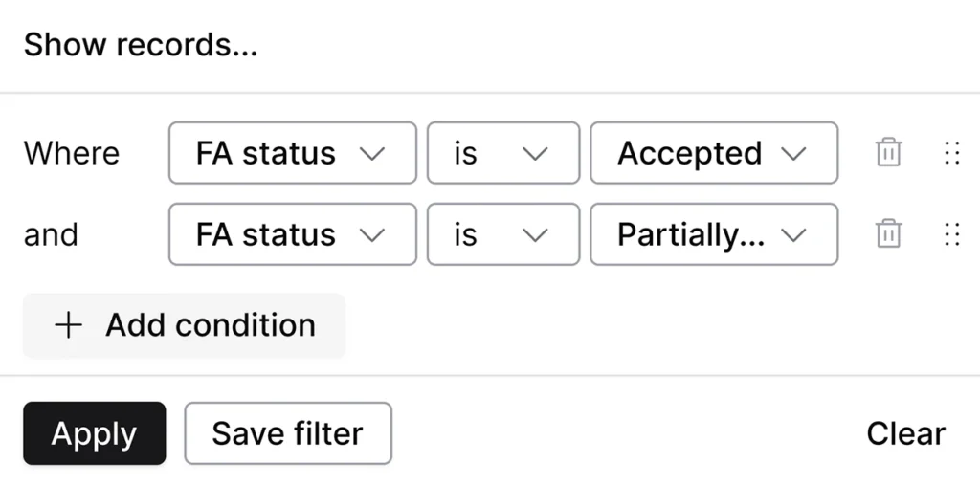
Task: Open the Accepted value dropdown
Action: 713,153
